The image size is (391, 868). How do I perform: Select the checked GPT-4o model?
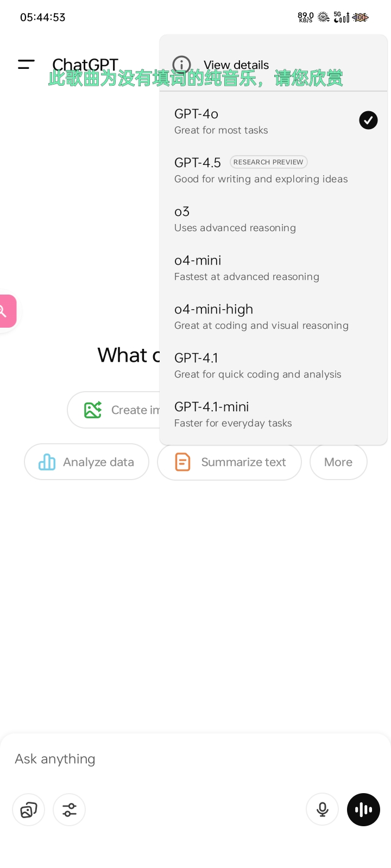coord(274,122)
